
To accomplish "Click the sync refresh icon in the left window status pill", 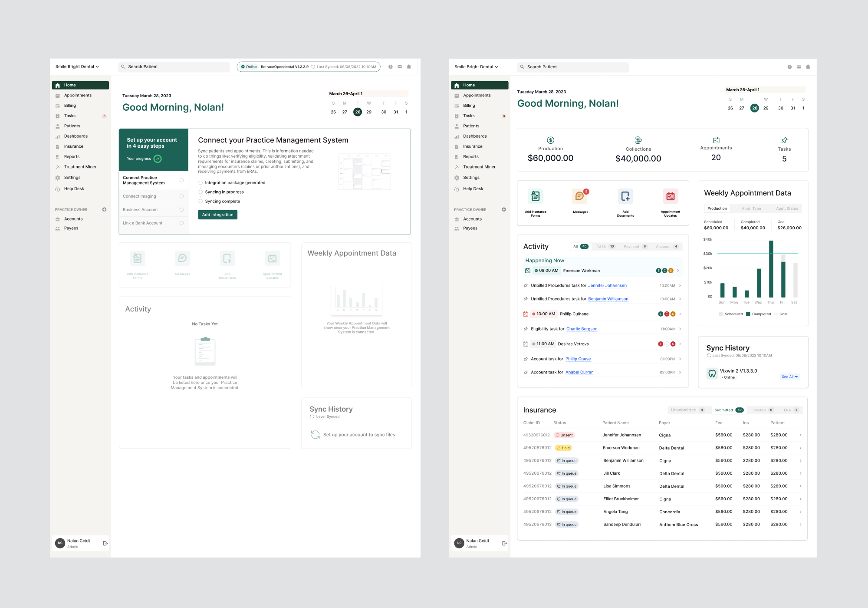I will pyautogui.click(x=313, y=67).
